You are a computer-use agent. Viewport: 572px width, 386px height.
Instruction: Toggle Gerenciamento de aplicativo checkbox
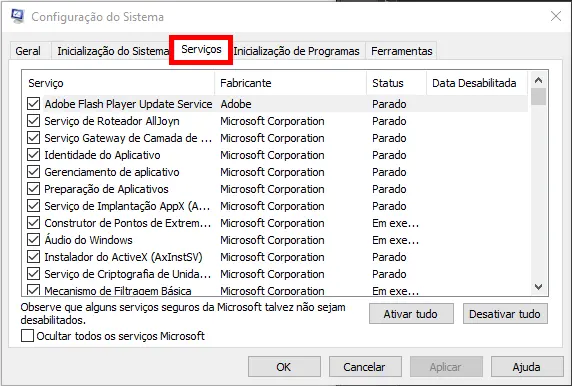tap(34, 172)
